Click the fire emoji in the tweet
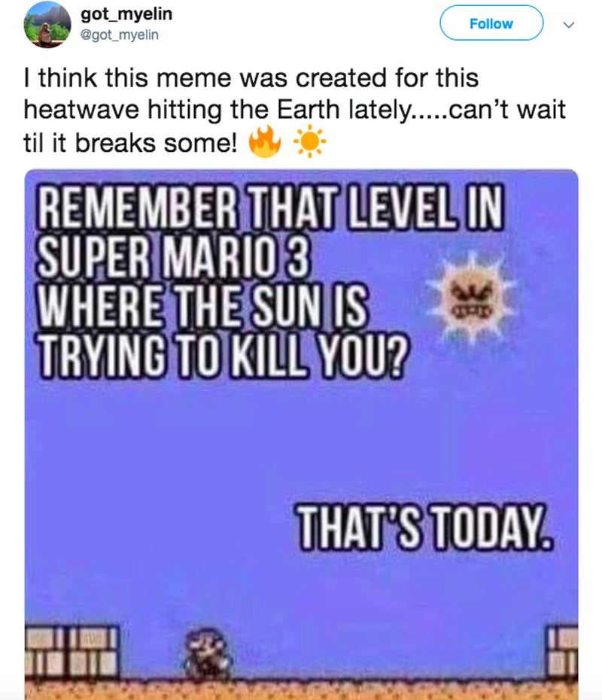This screenshot has width=602, height=700. click(x=265, y=141)
